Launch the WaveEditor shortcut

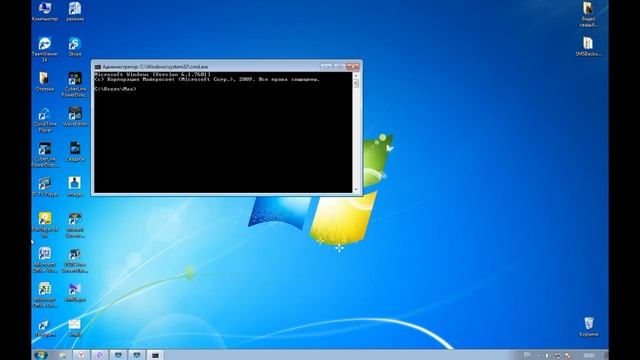(75, 117)
